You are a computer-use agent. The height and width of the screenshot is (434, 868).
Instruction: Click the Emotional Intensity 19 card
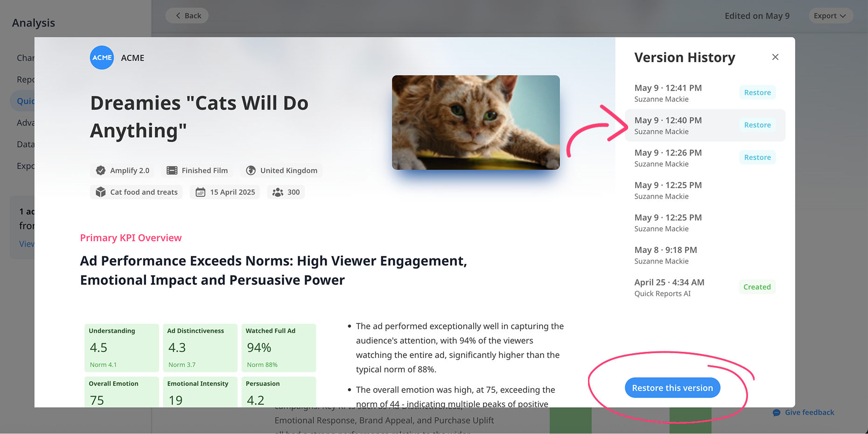200,392
